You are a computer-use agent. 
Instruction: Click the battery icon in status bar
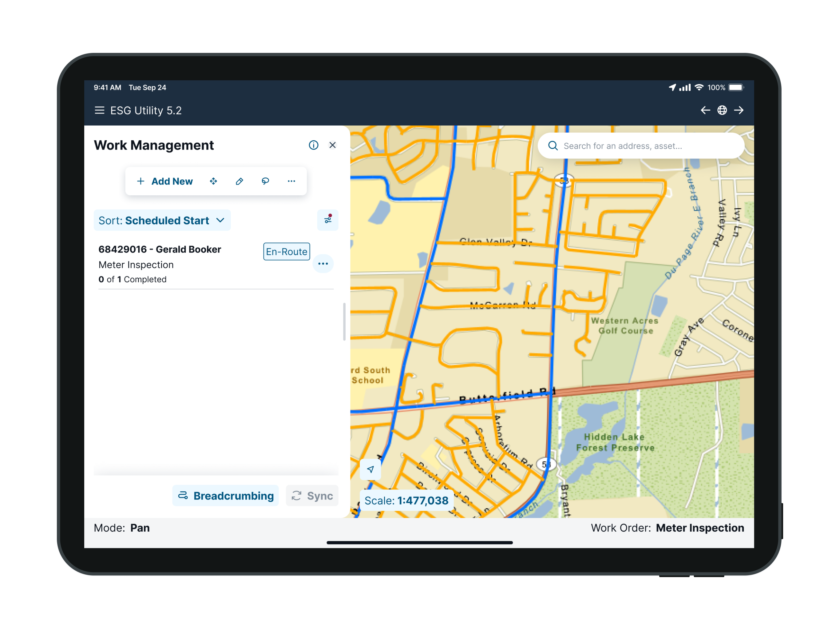coord(736,87)
